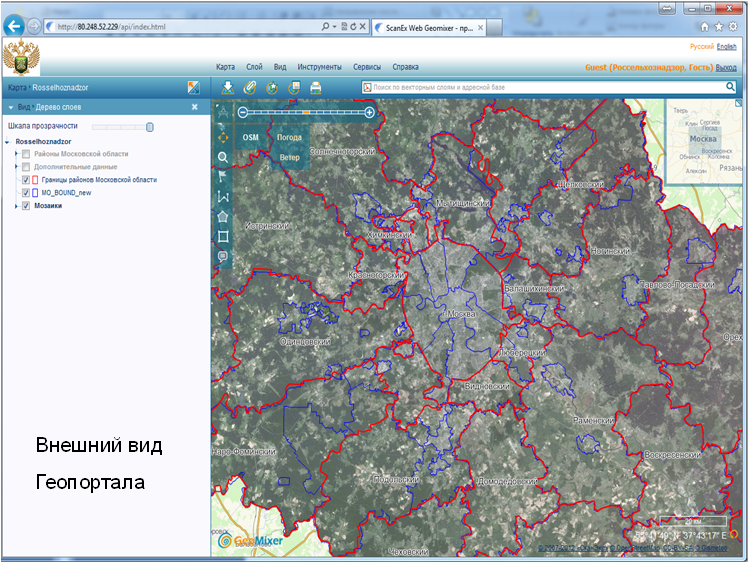Click the map editor icon beside Rosselhoznadzor title
Viewport: 749px width, 563px height.
(x=193, y=87)
